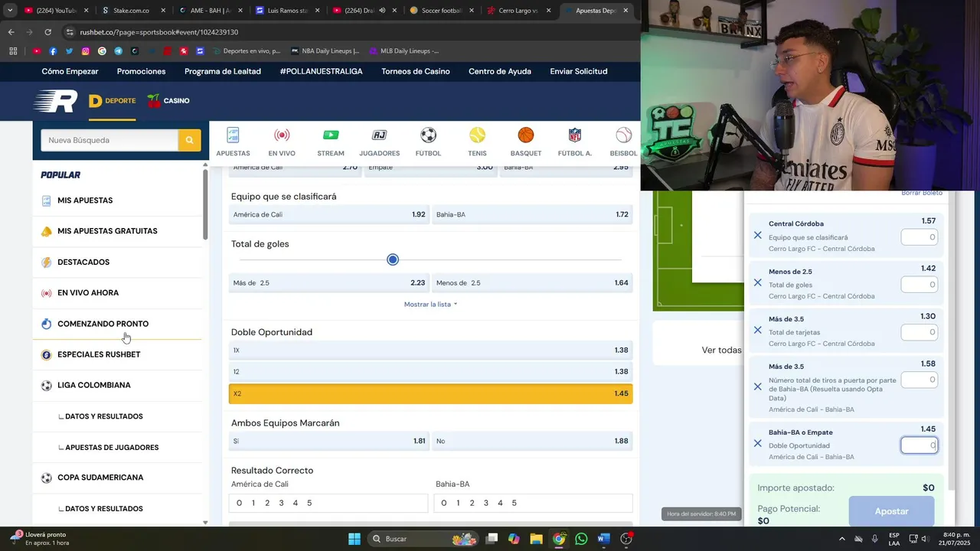Open Mis Apuestas in sidebar
The width and height of the screenshot is (980, 551).
click(x=85, y=201)
